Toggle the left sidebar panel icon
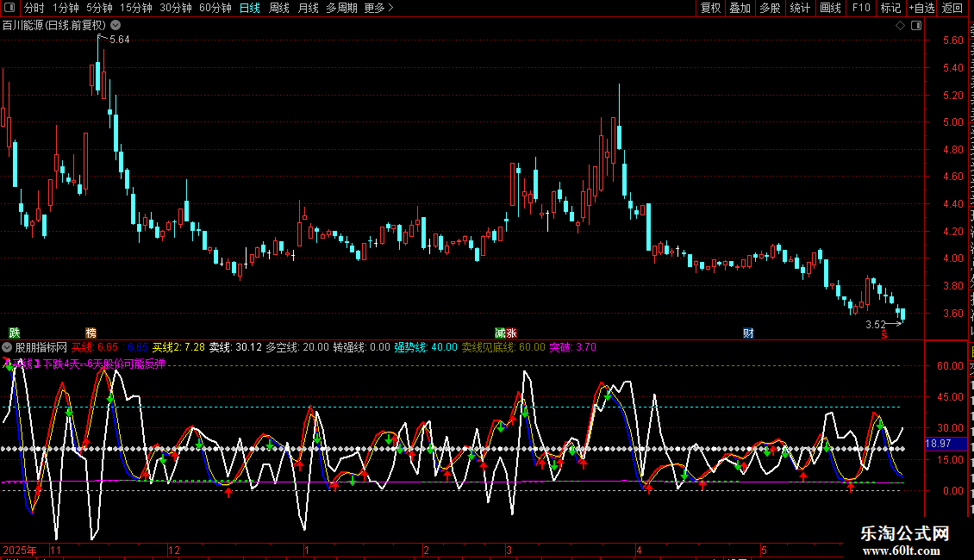 coord(9,8)
